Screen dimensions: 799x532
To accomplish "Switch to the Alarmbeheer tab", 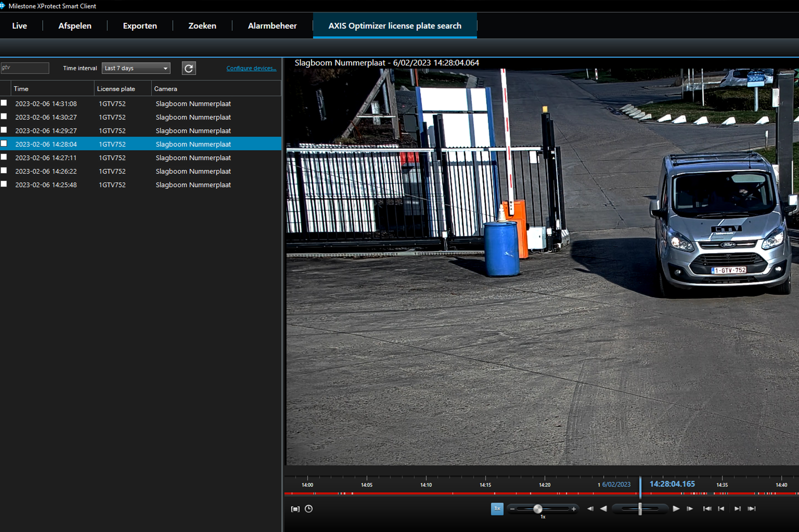I will pos(272,26).
